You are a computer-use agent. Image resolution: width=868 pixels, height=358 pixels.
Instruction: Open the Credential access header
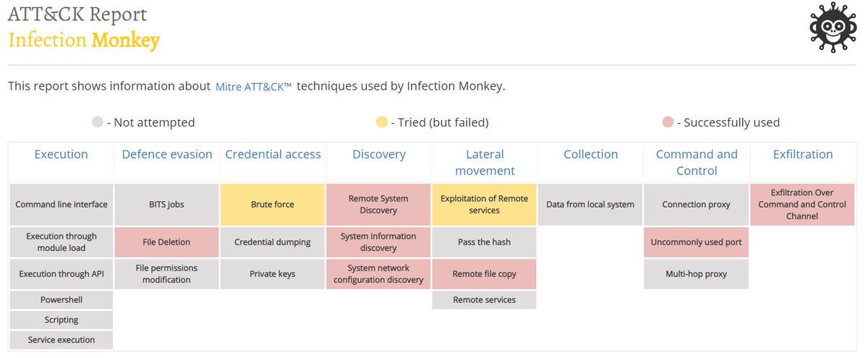click(273, 154)
